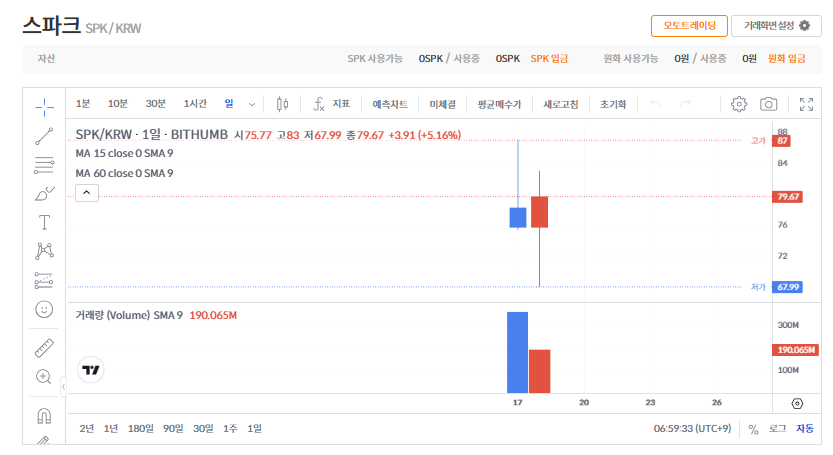Collapse the left drawing toolbar handle
This screenshot has width=833, height=455.
point(63,387)
